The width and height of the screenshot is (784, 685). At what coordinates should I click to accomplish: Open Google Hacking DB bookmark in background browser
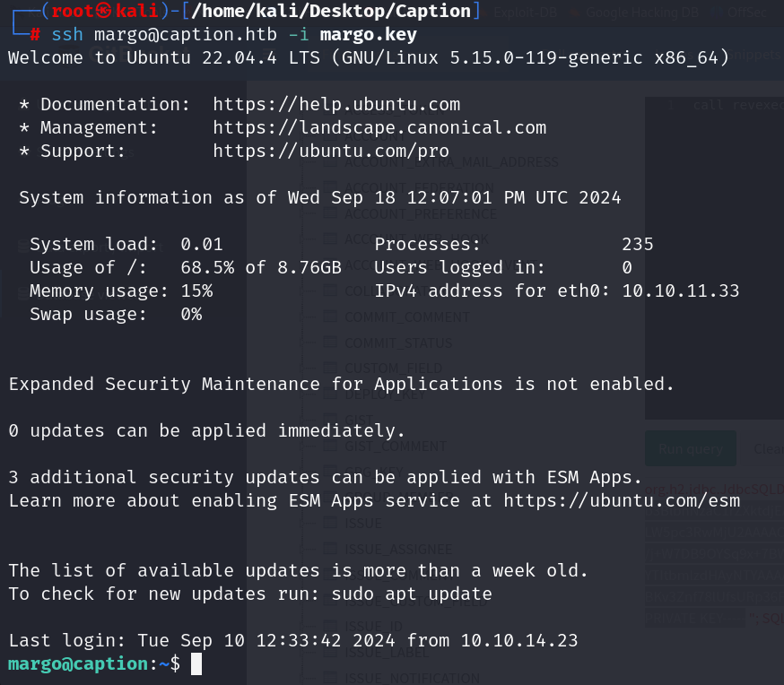642,12
